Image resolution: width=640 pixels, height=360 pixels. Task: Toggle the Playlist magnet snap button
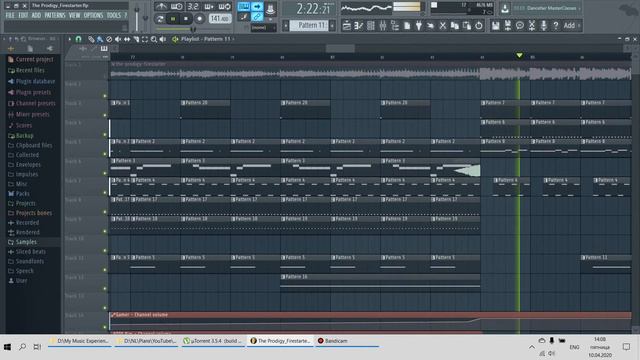[x=78, y=39]
